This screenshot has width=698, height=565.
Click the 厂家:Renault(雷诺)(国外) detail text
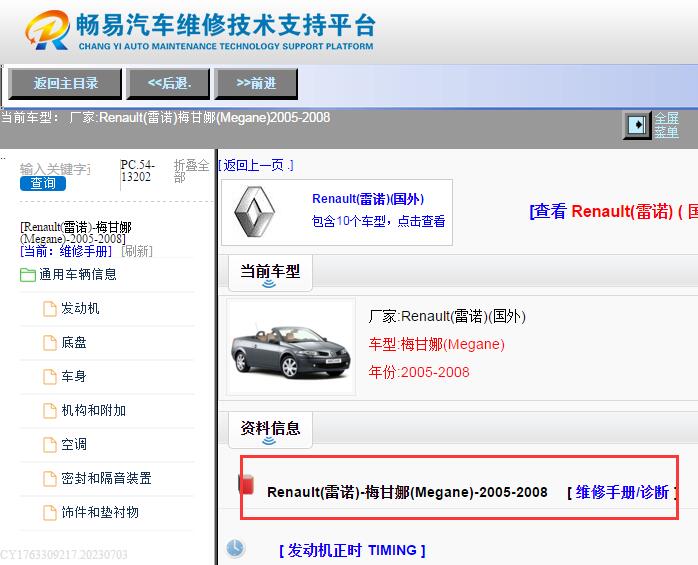(447, 317)
